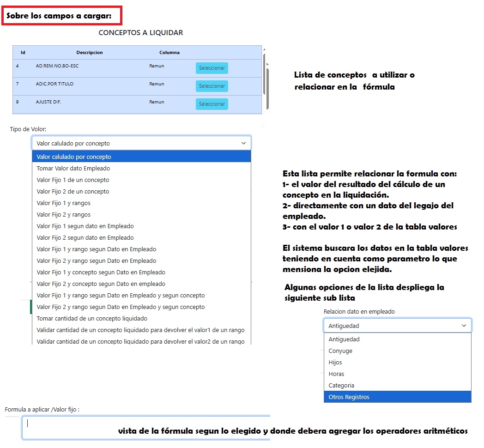The width and height of the screenshot is (484, 448).
Task: Select 'Valor Fijo 2 y rango segun Dato en Empleado'
Action: coord(141,260)
